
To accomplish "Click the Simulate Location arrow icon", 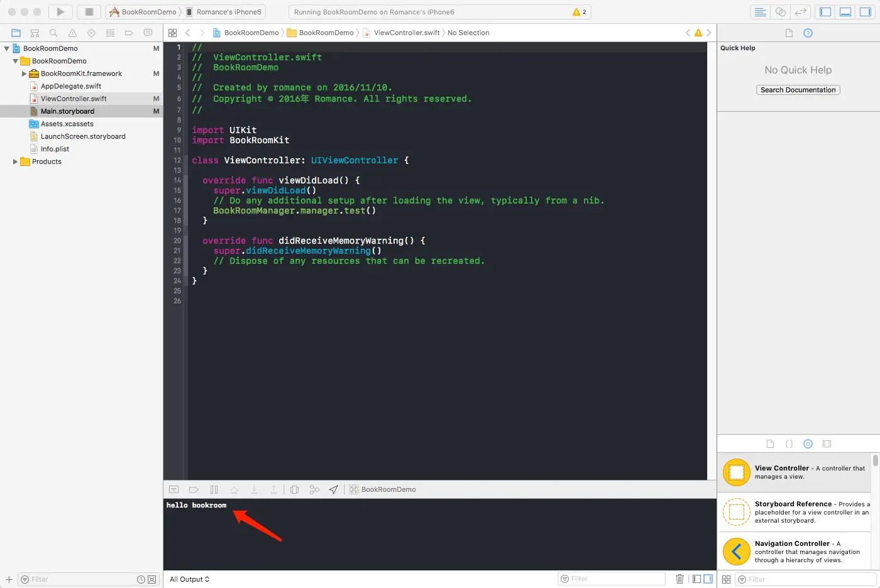I will 334,489.
